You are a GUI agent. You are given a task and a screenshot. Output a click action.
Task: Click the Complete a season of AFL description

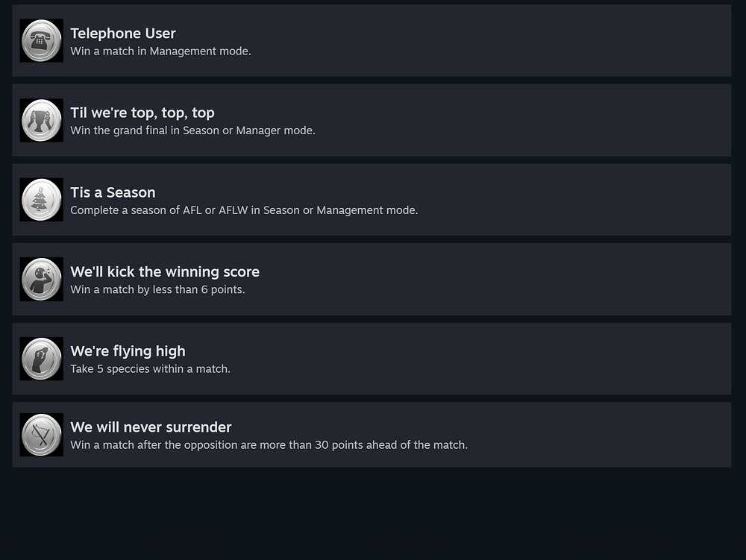point(244,210)
